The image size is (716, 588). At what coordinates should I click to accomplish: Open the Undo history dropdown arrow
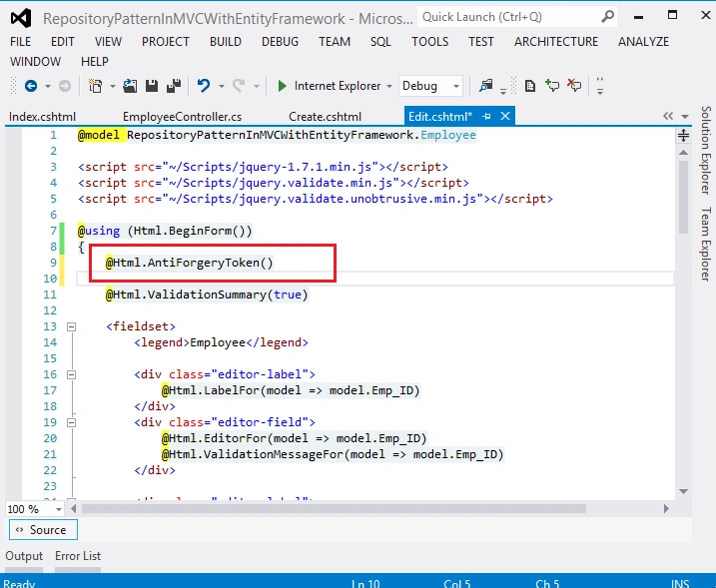tap(222, 86)
